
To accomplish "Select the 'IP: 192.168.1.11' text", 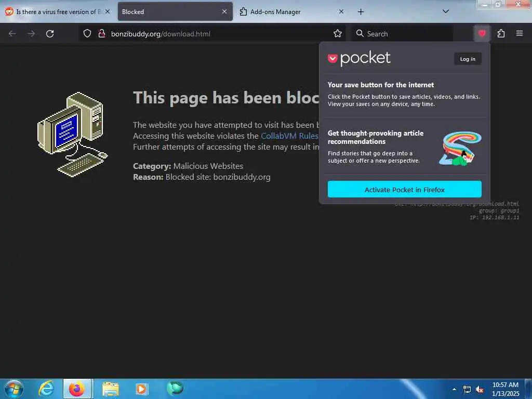I will coord(495,218).
